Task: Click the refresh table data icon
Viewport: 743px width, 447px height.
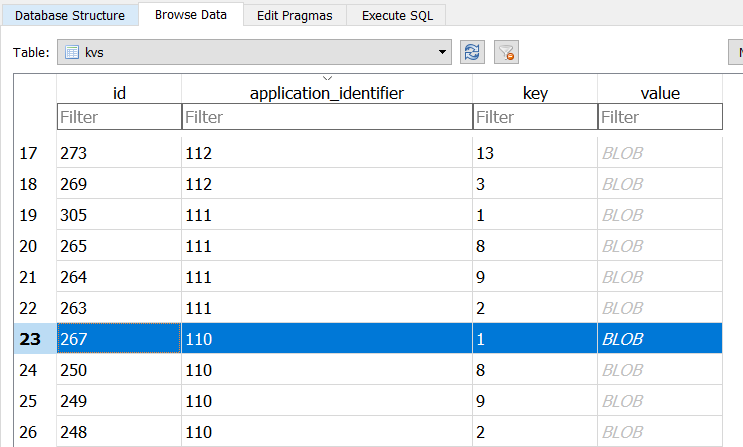Action: tap(472, 52)
